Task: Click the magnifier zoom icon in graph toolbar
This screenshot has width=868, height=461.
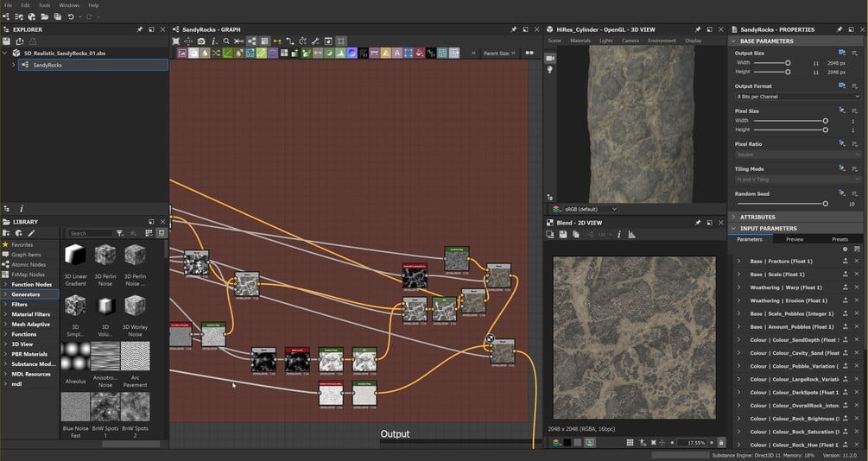Action: (226, 41)
